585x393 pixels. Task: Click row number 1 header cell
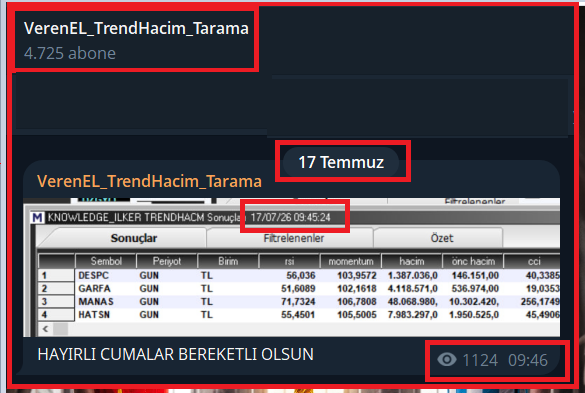pos(56,275)
